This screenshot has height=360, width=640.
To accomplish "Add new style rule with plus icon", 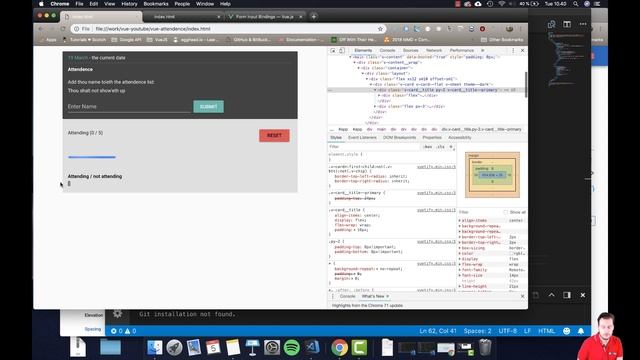I will [x=451, y=147].
